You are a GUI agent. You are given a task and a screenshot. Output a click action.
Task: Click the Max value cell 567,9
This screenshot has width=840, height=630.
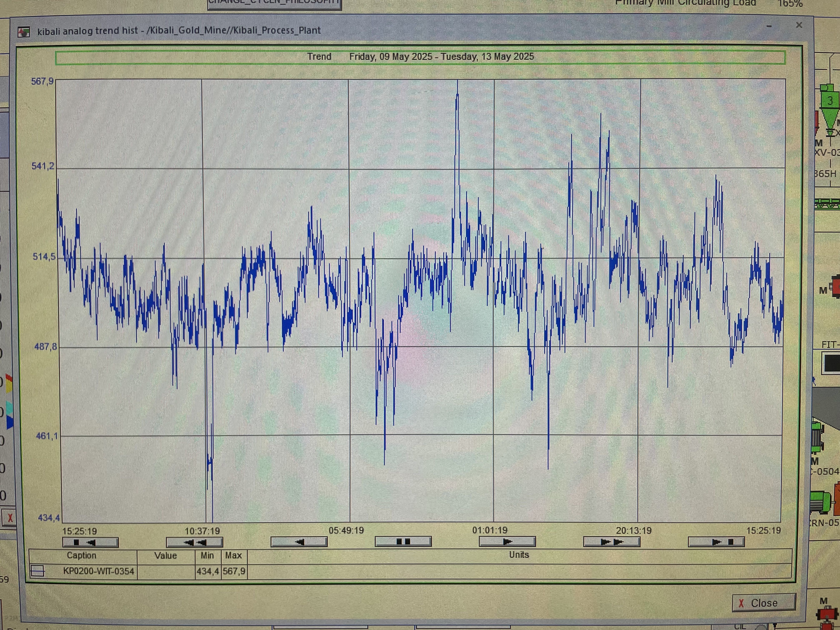234,571
